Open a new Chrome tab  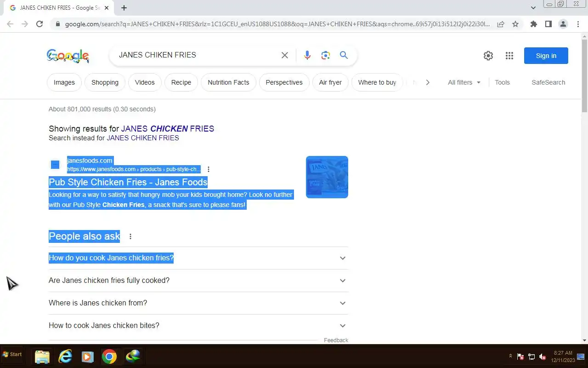(x=124, y=7)
